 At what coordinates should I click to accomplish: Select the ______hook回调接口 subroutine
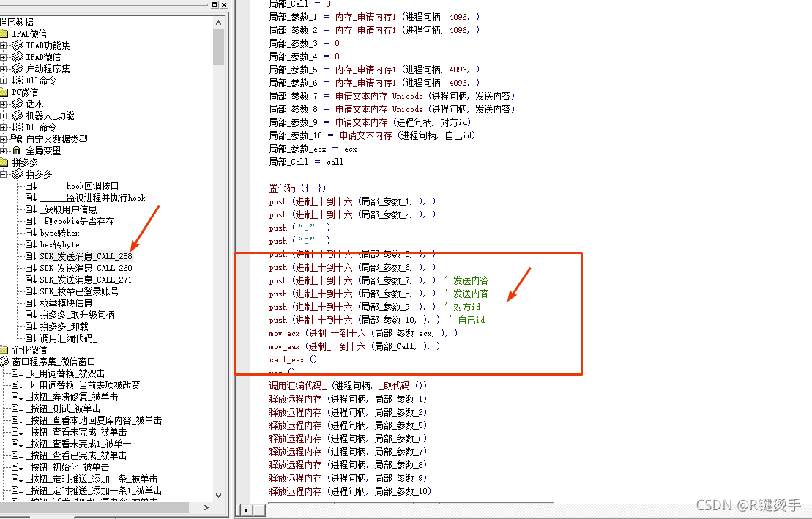point(79,186)
